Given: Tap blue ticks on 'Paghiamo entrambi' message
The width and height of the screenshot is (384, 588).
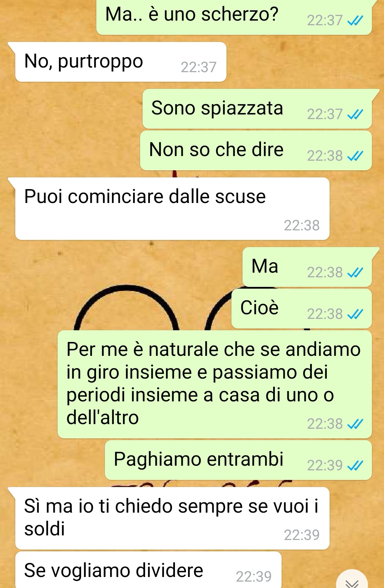Looking at the screenshot, I should [x=355, y=466].
